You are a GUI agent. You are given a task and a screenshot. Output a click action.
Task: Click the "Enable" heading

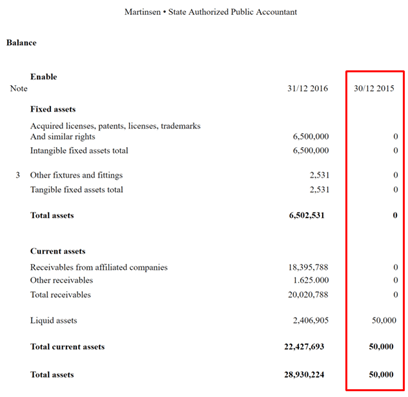click(x=44, y=77)
